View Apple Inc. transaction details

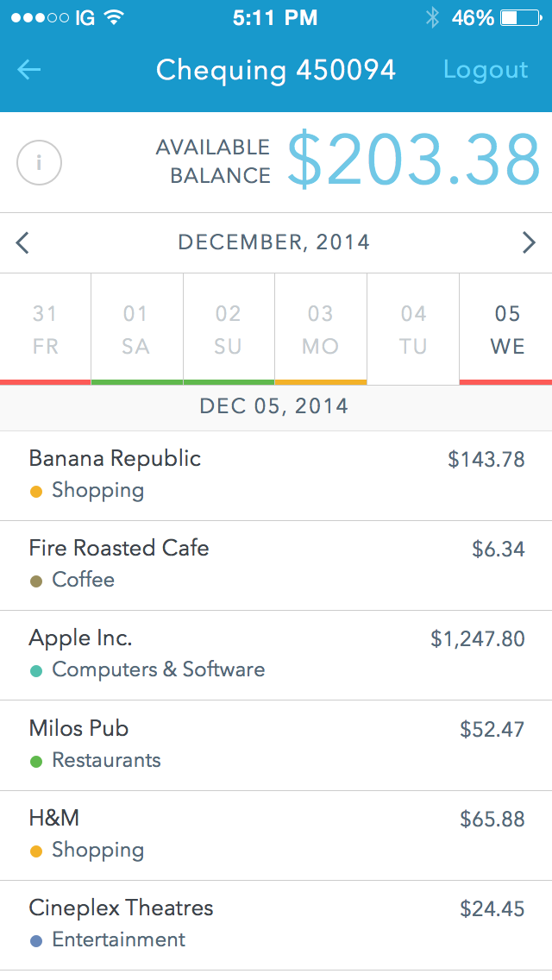coord(276,655)
